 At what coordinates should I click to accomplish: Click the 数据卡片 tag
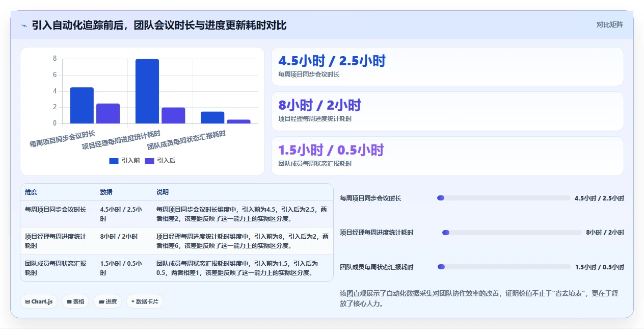[145, 301]
